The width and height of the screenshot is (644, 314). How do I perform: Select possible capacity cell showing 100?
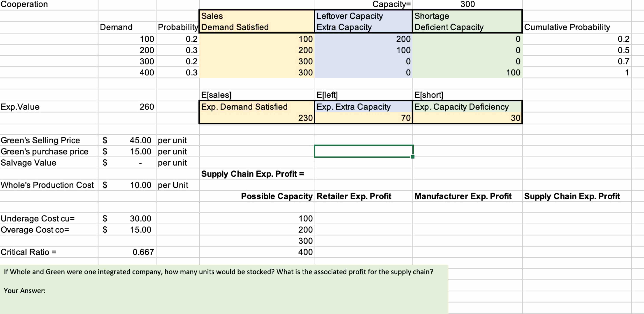(257, 218)
